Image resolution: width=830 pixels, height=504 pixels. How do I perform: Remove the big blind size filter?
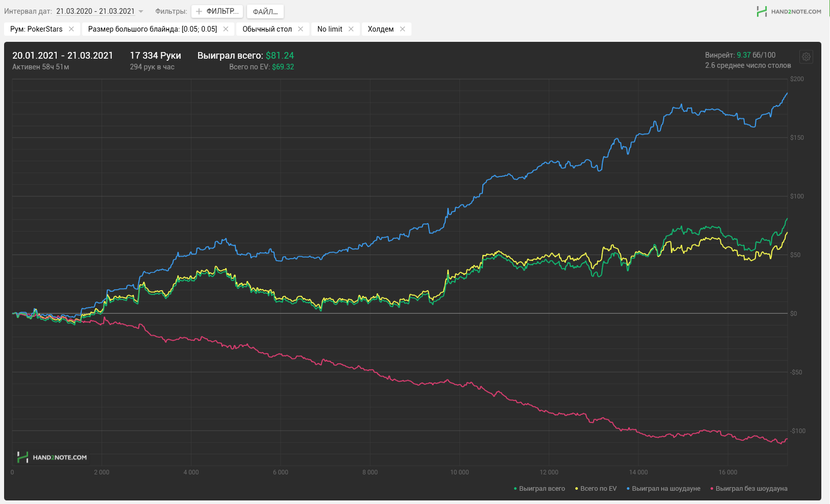[x=226, y=29]
